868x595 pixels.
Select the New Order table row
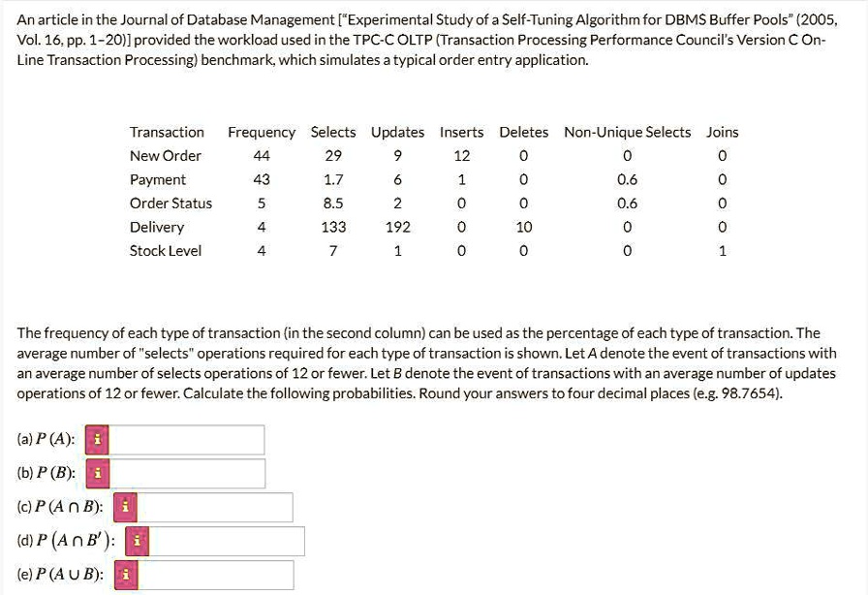pyautogui.click(x=168, y=155)
